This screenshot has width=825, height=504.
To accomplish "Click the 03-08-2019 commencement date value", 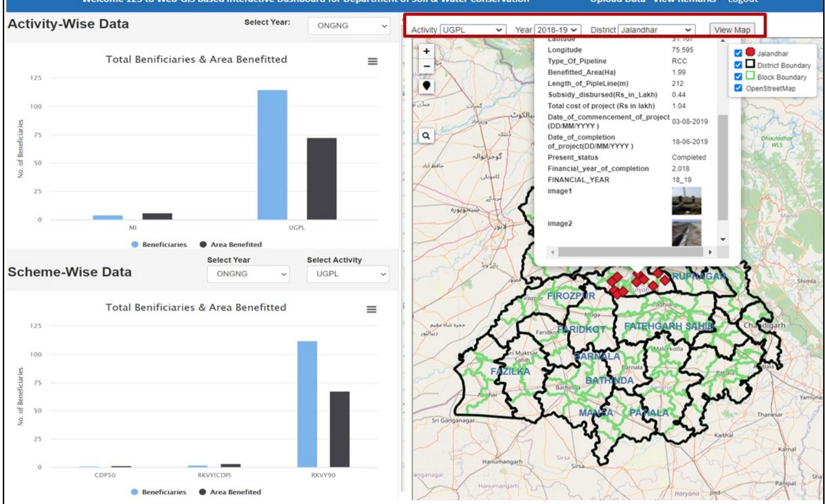I will coord(690,122).
